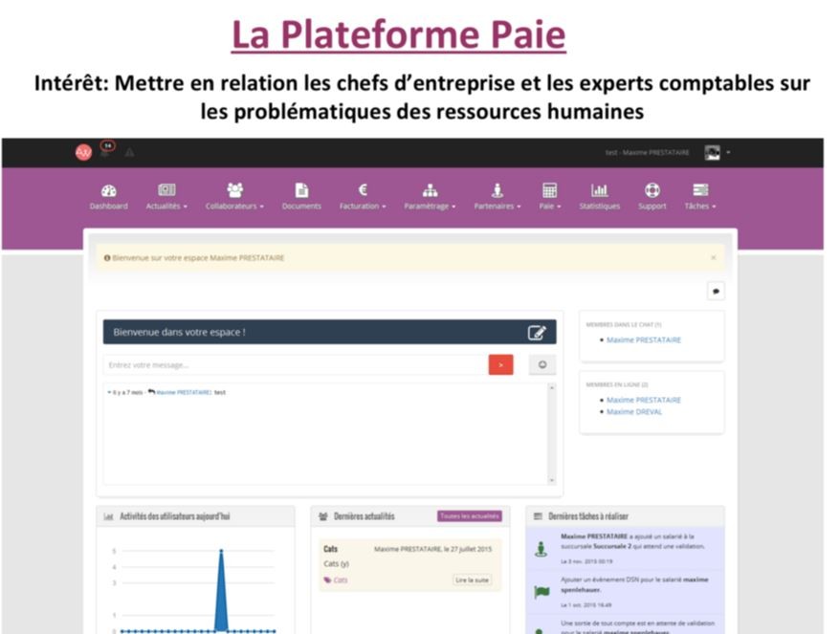This screenshot has width=840, height=634.
Task: Open the Paie calculator icon
Action: (x=550, y=190)
